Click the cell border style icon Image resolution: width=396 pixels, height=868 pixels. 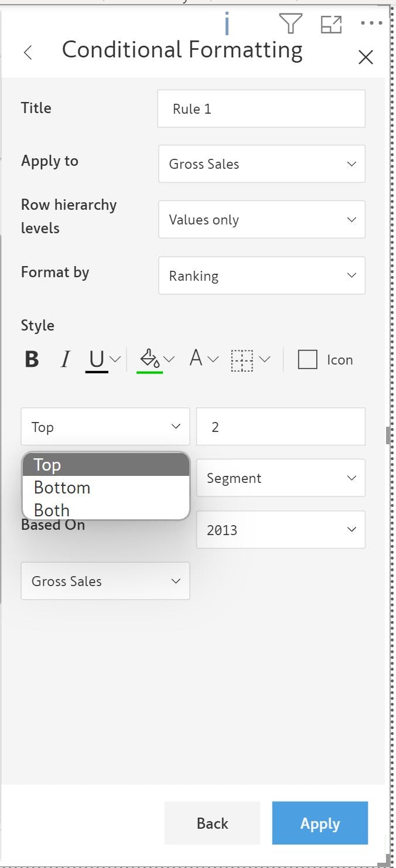[242, 359]
